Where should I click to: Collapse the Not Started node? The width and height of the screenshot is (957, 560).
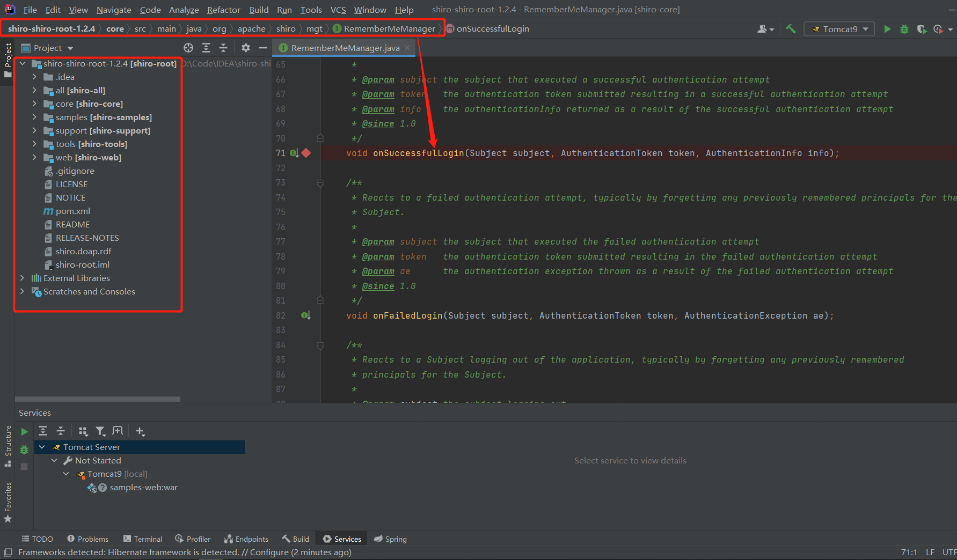[54, 460]
